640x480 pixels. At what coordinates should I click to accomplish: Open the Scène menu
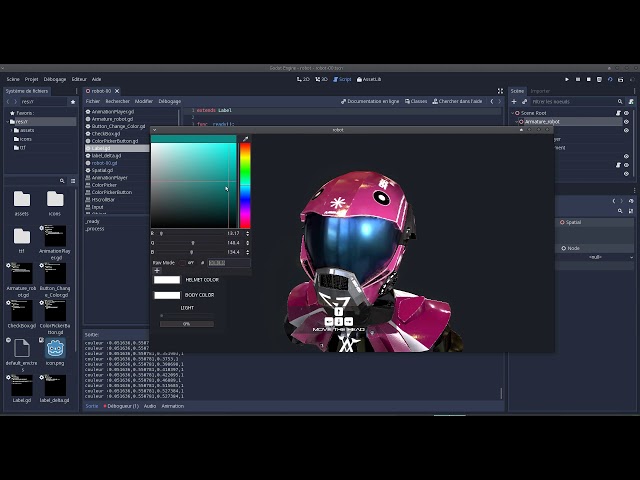(x=13, y=79)
